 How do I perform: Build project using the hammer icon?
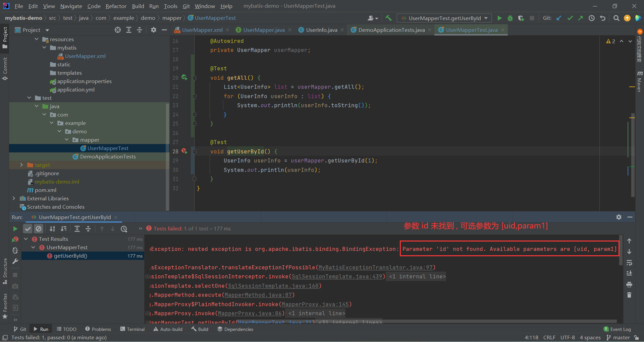click(388, 18)
